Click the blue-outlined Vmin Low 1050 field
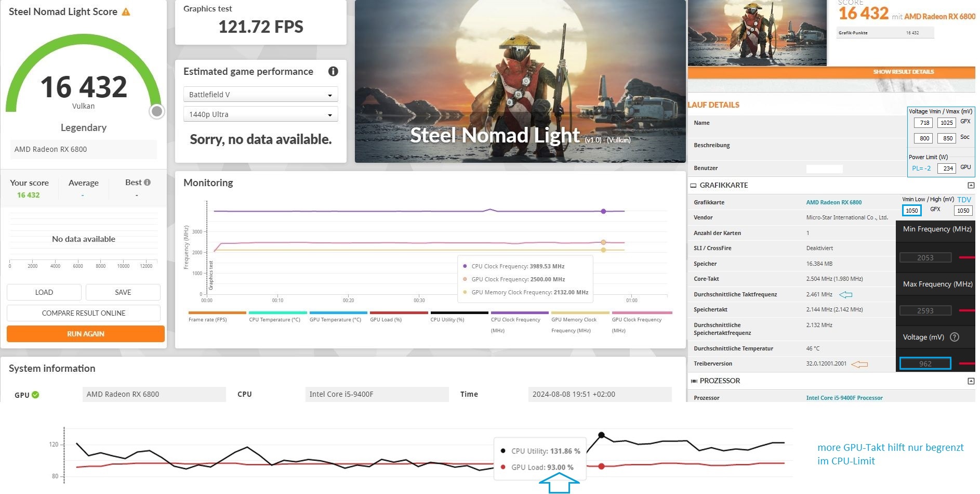This screenshot has height=494, width=980. 911,211
